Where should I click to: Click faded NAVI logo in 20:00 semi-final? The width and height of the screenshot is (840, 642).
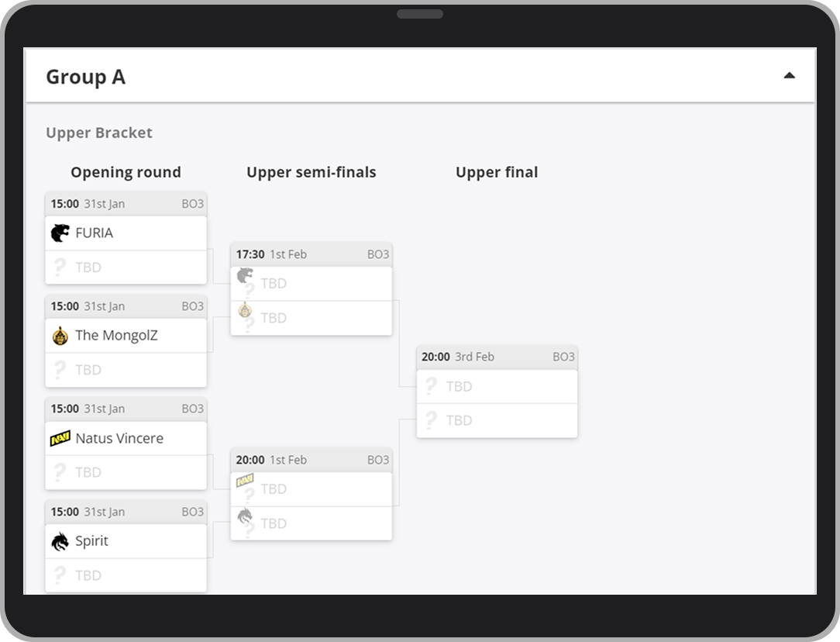(245, 481)
